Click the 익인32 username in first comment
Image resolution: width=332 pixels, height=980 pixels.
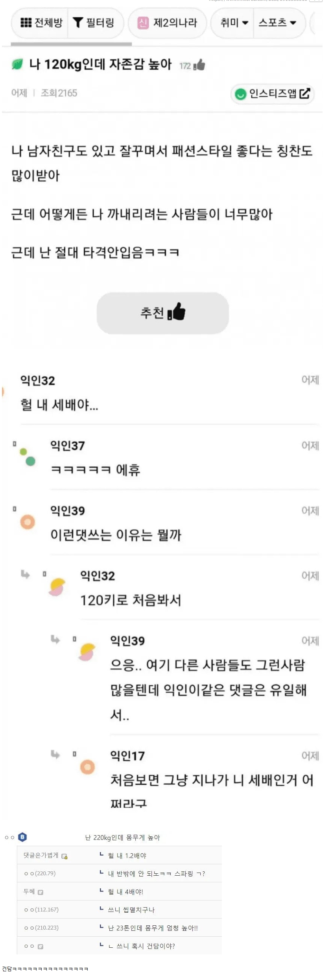pyautogui.click(x=38, y=381)
